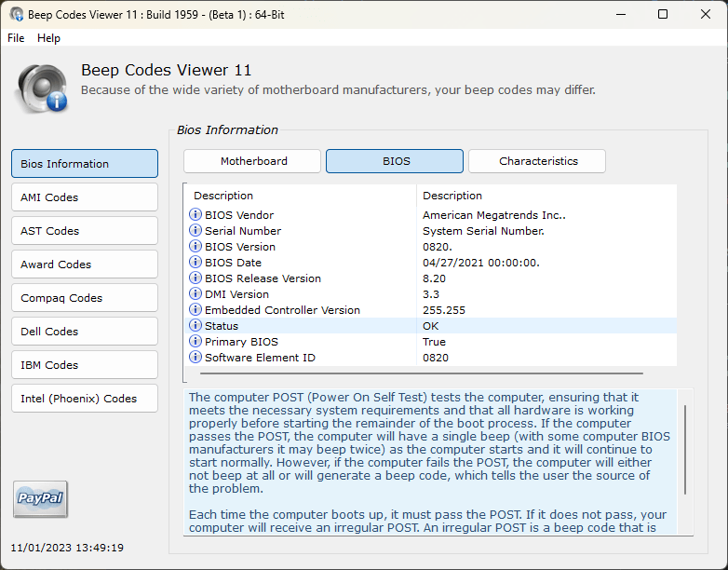Click the speaker logo icon in header
This screenshot has height=570, width=728.
[42, 88]
